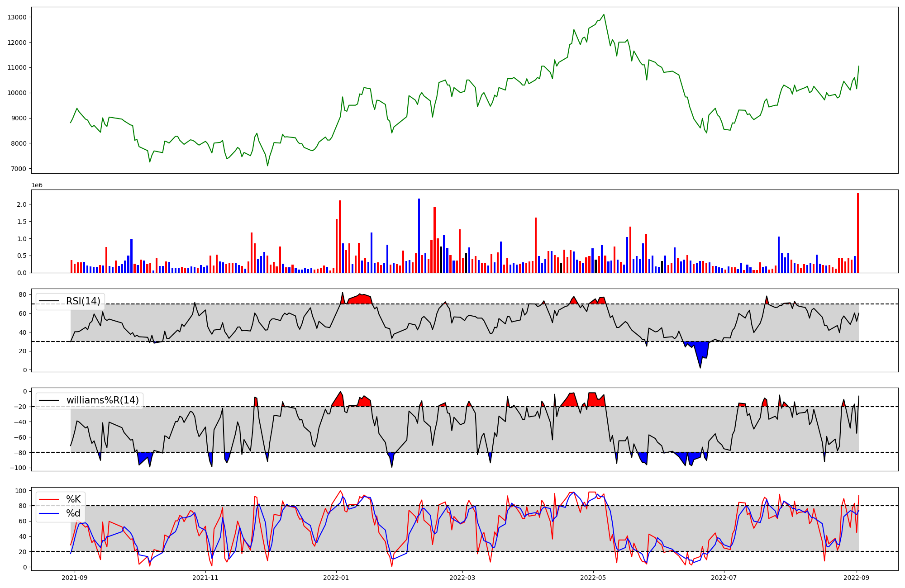This screenshot has width=905, height=588.
Task: Click the -100 Williams %R axis tick label
Action: point(19,468)
